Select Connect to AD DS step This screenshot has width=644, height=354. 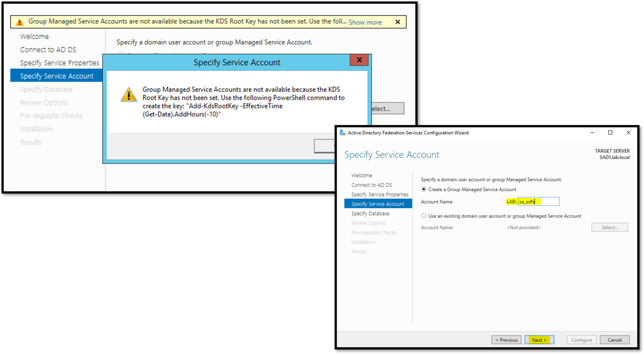click(x=371, y=185)
